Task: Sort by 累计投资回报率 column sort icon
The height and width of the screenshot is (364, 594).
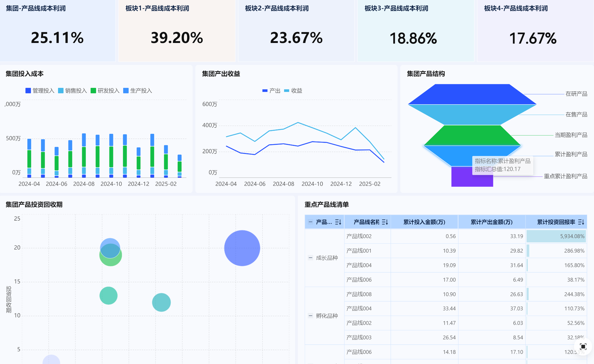Action: pyautogui.click(x=581, y=222)
